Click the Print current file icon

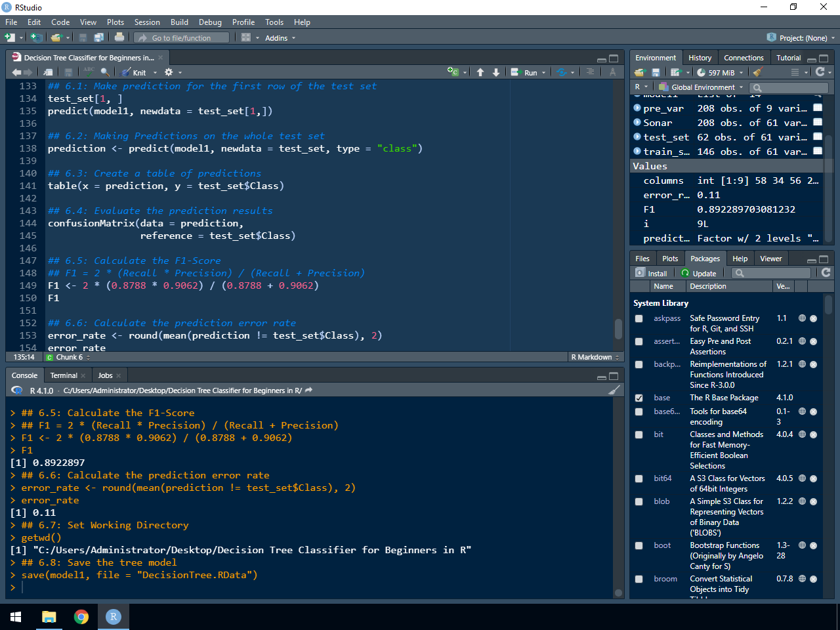(119, 38)
